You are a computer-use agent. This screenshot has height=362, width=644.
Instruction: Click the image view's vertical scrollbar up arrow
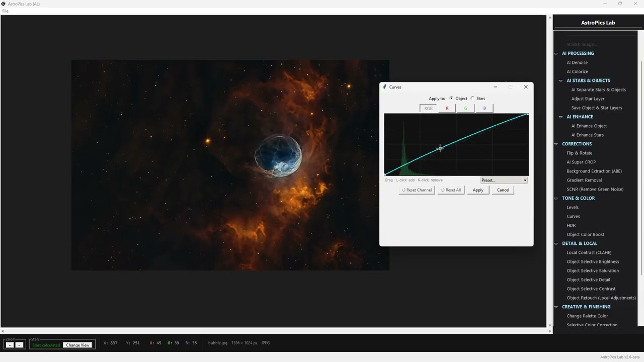click(x=549, y=18)
